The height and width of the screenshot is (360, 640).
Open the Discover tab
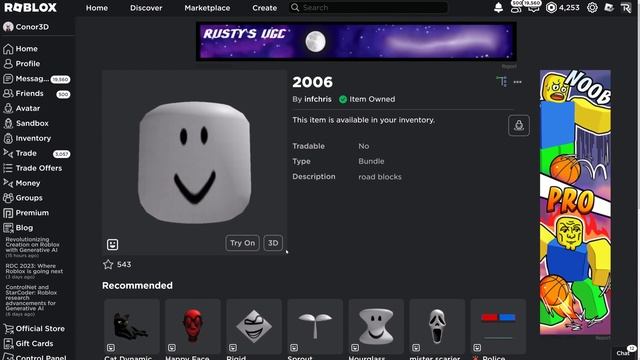[146, 8]
